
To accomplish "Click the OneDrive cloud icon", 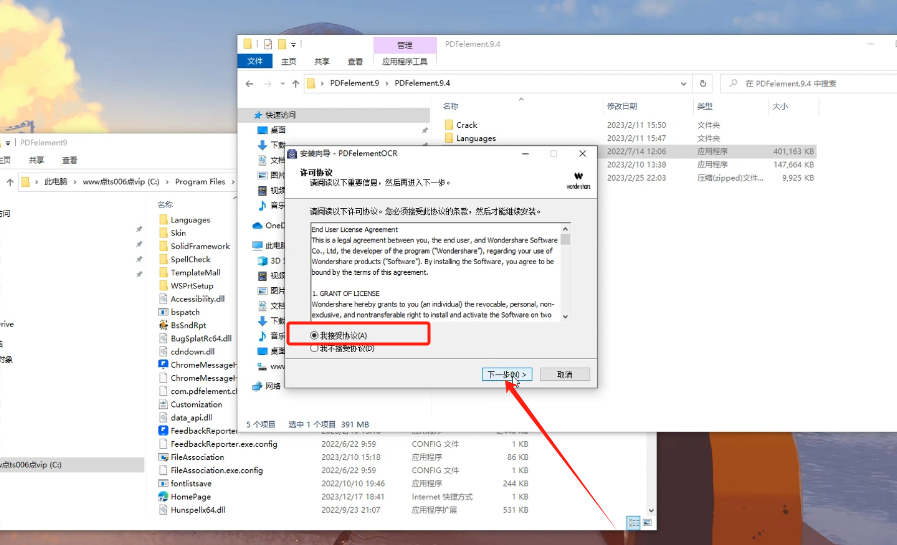I will click(257, 225).
